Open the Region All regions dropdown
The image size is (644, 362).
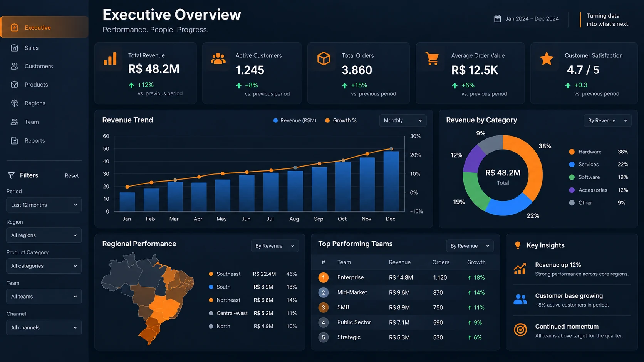coord(44,235)
